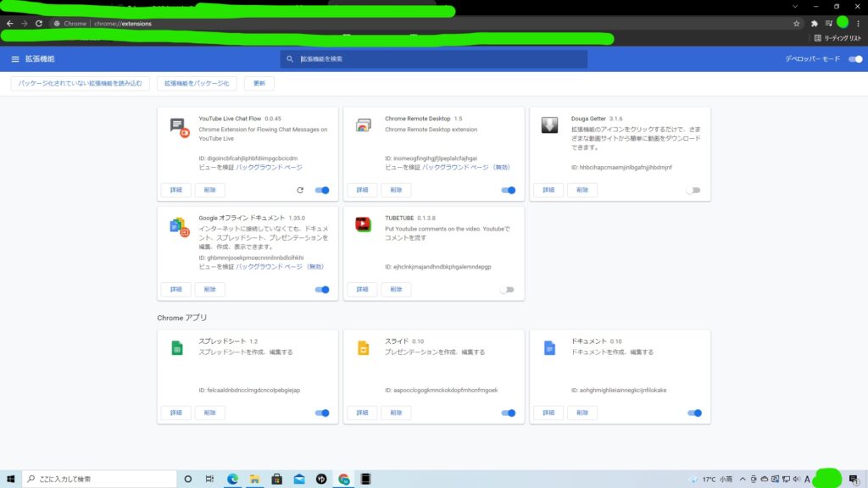Click the TUBETUBE extension icon
Image resolution: width=868 pixels, height=488 pixels.
click(x=363, y=224)
